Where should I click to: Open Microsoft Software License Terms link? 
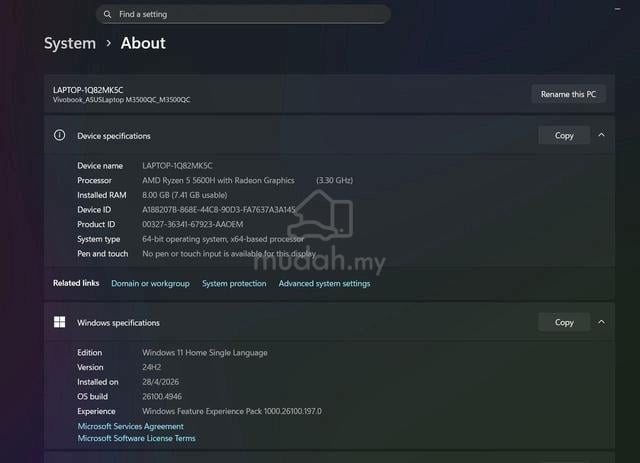[x=136, y=438]
